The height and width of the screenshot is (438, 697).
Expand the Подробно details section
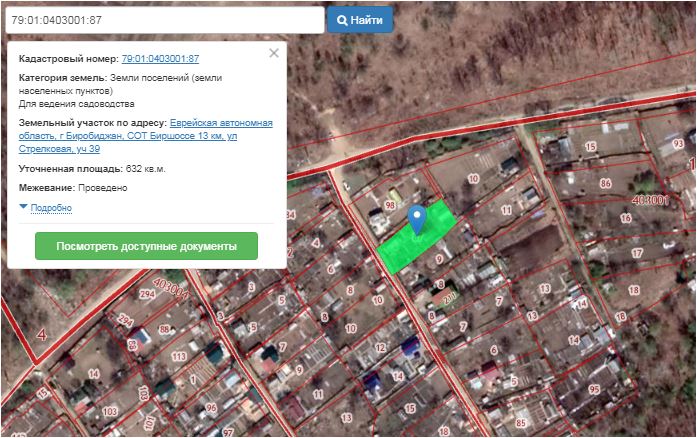pyautogui.click(x=51, y=208)
